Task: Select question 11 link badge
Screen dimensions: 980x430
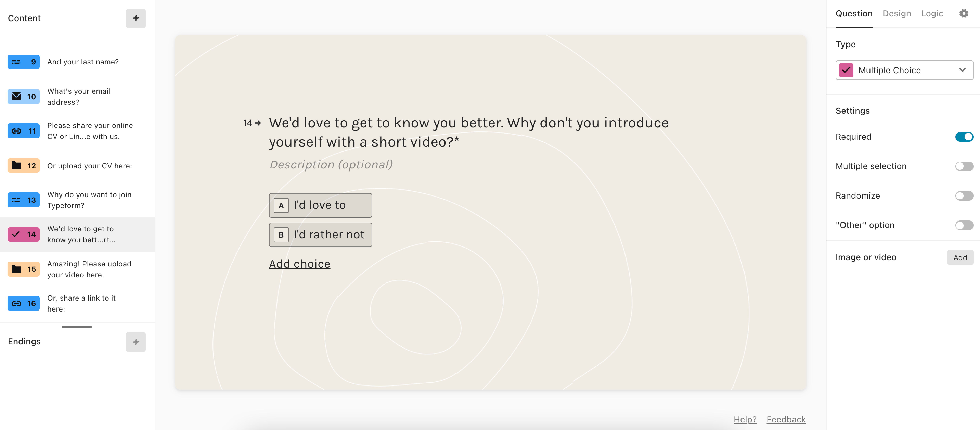Action: point(24,131)
